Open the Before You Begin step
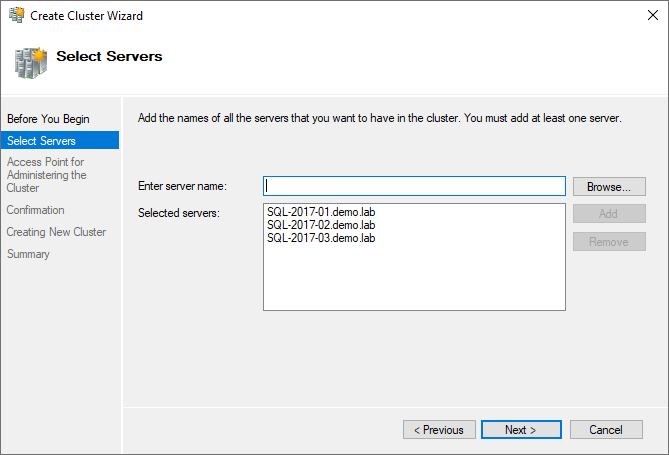Screen dimensions: 669x455 [48, 119]
